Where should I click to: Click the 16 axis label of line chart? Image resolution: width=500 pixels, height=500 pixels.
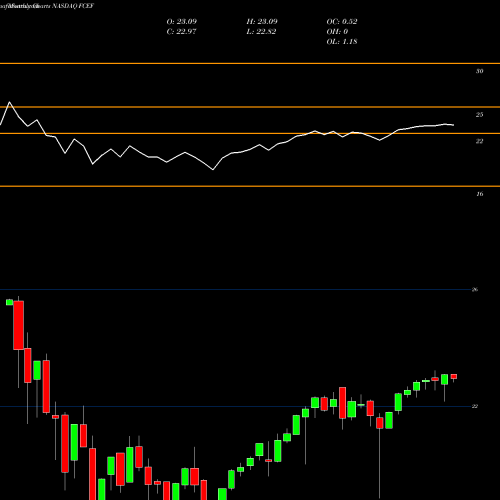479,194
